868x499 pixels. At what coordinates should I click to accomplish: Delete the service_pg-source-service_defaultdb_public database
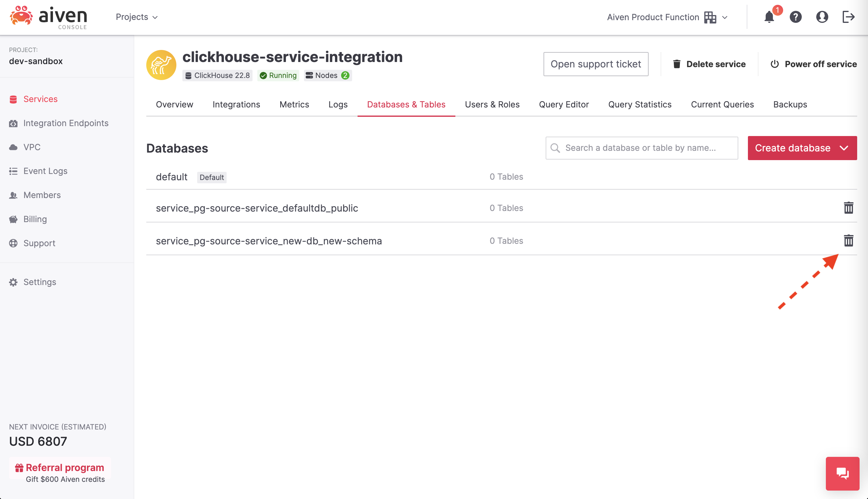click(x=848, y=208)
